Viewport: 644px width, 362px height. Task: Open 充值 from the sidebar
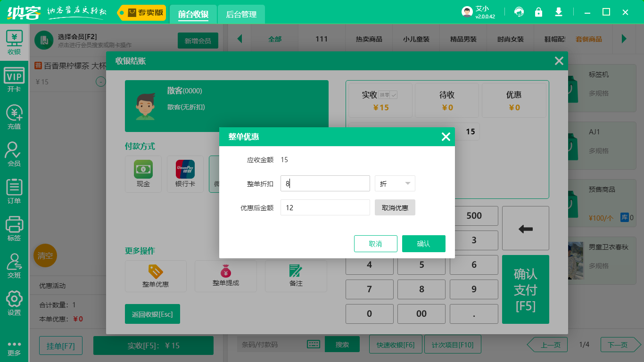(x=14, y=119)
